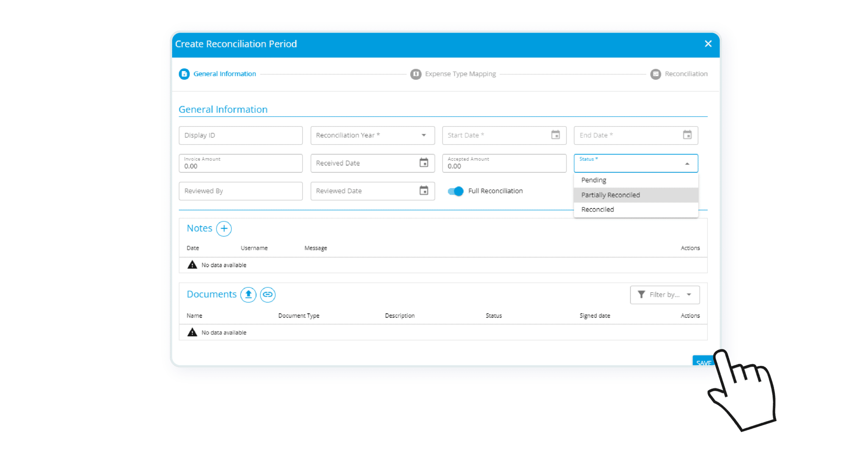Image resolution: width=868 pixels, height=462 pixels.
Task: Select Pending from the Status list
Action: (593, 180)
